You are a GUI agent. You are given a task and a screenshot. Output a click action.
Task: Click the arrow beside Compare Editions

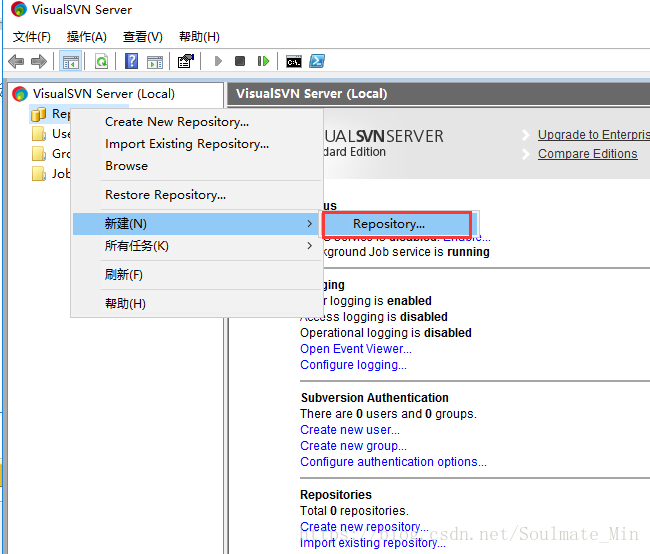(526, 154)
